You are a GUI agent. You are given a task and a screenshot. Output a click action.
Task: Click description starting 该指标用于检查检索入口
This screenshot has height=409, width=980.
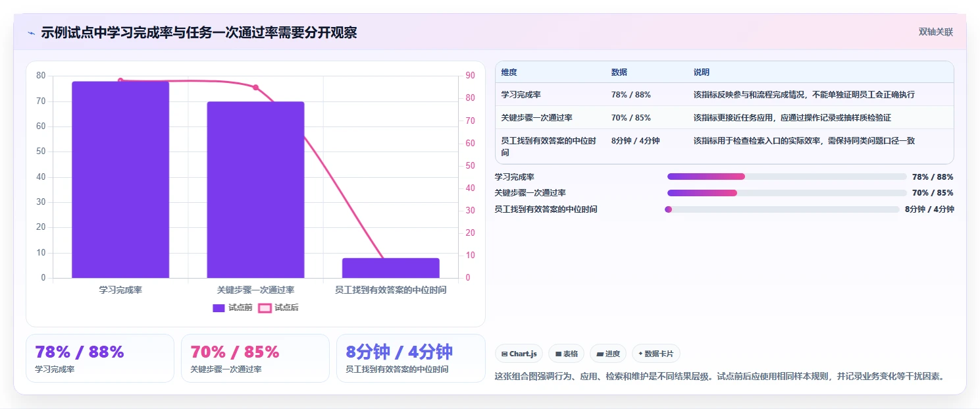804,141
